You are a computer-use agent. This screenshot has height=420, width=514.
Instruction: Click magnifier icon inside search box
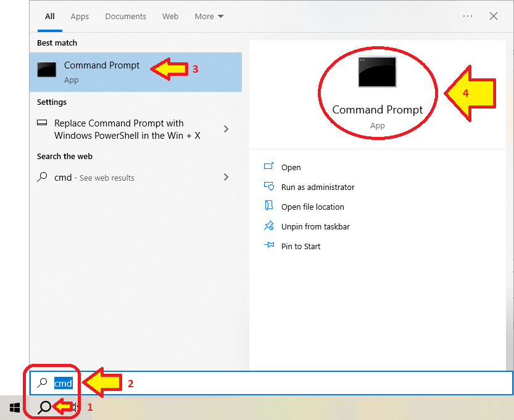coord(42,382)
